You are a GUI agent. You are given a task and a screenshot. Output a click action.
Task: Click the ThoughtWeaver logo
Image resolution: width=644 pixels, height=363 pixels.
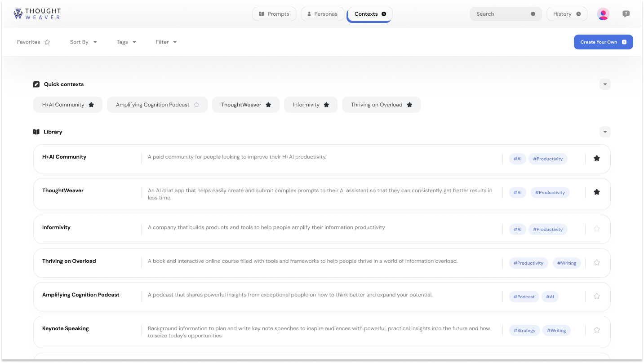coord(37,14)
